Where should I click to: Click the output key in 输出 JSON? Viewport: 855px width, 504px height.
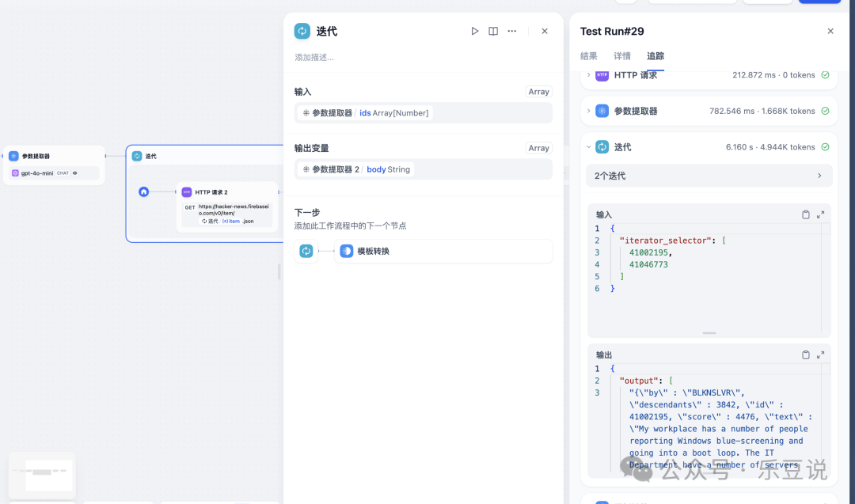pos(639,381)
